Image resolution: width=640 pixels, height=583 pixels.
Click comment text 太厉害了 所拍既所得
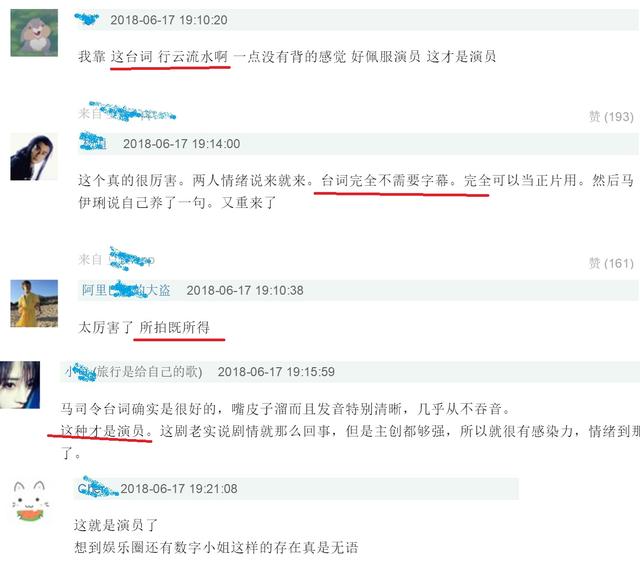[x=144, y=327]
